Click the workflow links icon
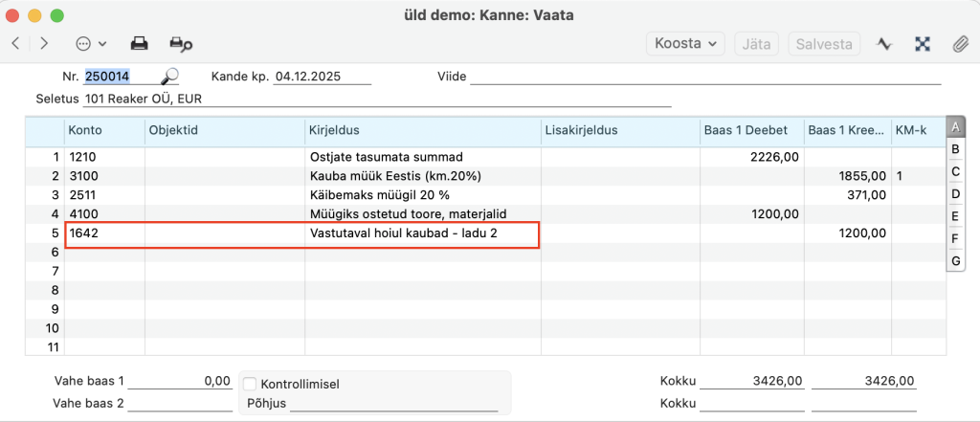The image size is (980, 422). point(923,43)
